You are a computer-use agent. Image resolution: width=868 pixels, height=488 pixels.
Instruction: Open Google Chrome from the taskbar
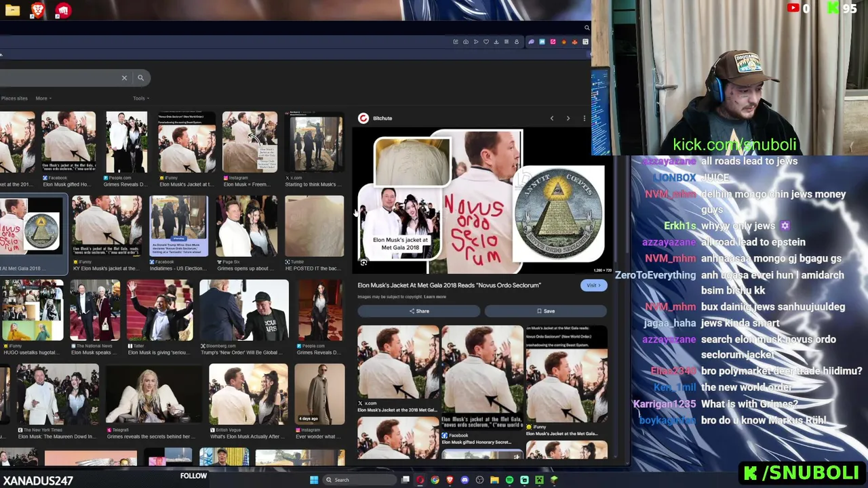(435, 481)
